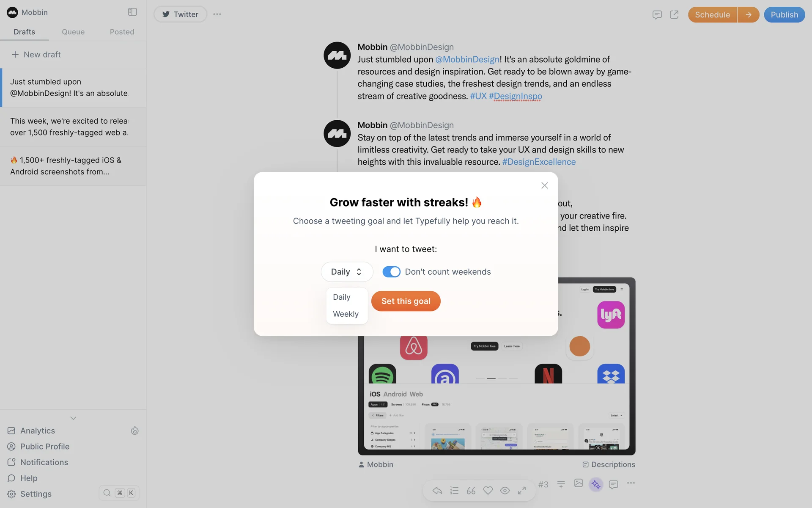Collapse the sidebar menu chevron
812x508 pixels.
[x=73, y=418]
